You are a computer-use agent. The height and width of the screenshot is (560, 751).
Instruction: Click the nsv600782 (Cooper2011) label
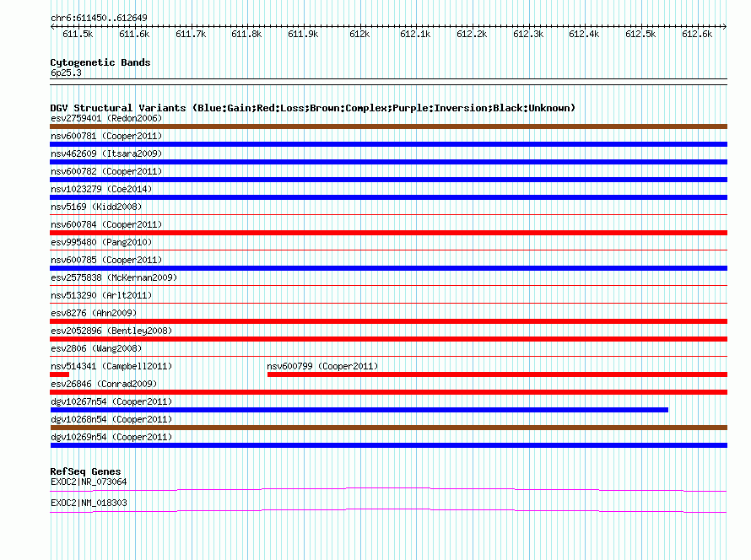click(x=106, y=171)
